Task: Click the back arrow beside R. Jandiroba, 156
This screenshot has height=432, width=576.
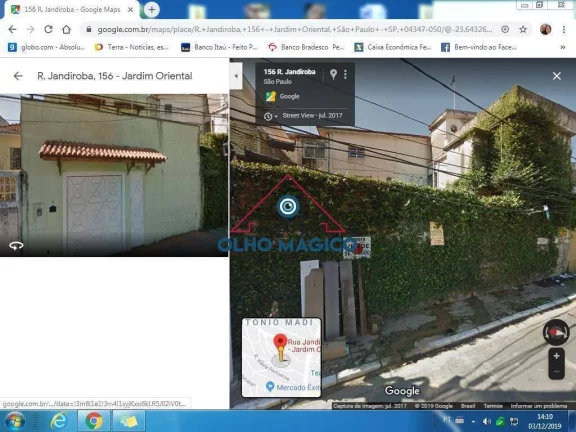Action: click(x=18, y=76)
